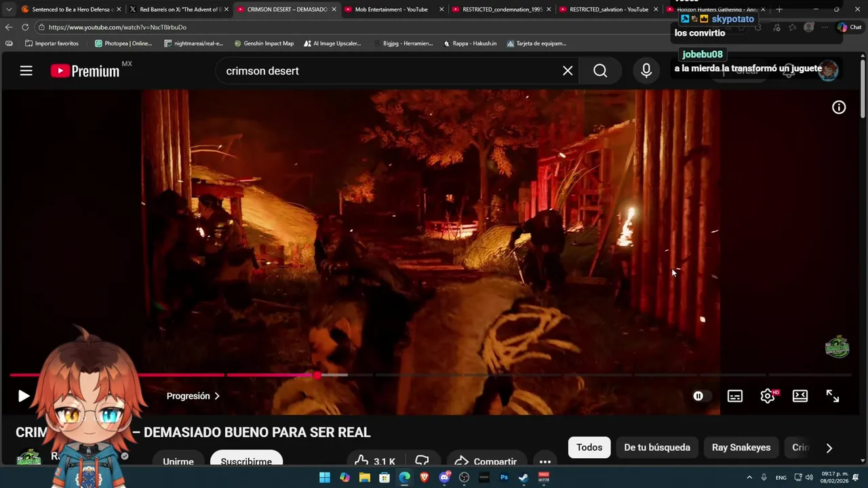Start voice search with microphone icon

click(646, 70)
